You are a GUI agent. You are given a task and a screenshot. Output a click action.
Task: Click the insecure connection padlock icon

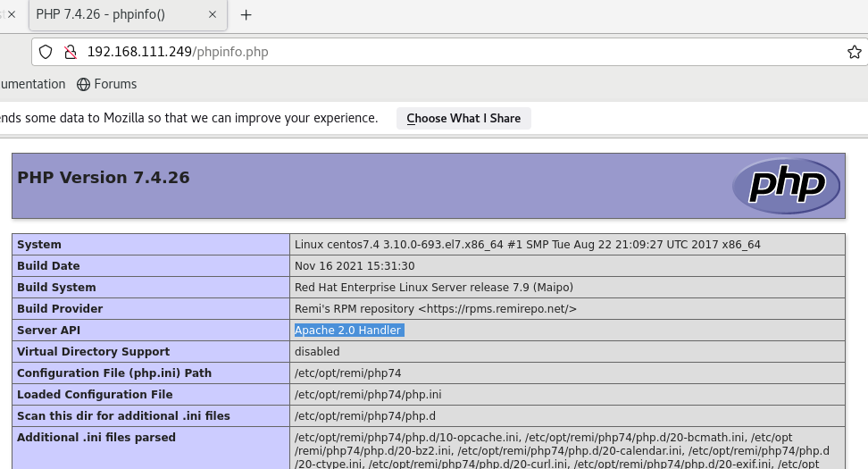pyautogui.click(x=71, y=52)
